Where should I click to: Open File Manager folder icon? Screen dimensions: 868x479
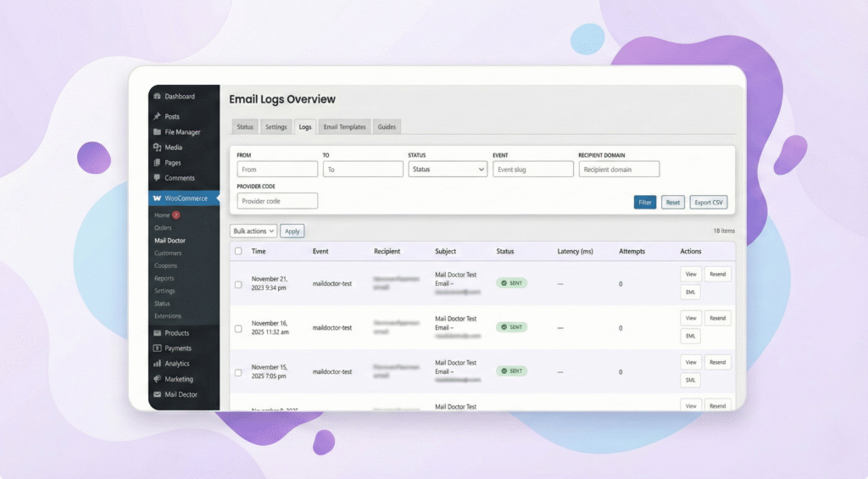click(x=157, y=132)
